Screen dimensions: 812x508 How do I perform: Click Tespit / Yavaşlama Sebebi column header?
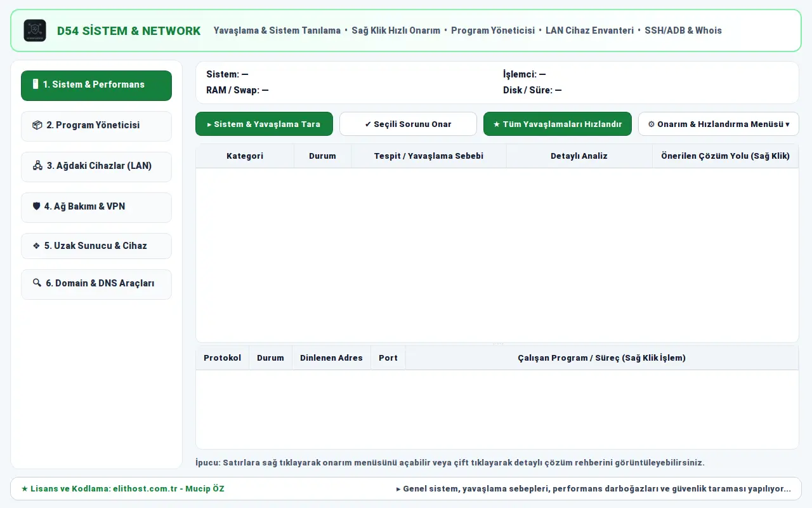click(x=429, y=156)
